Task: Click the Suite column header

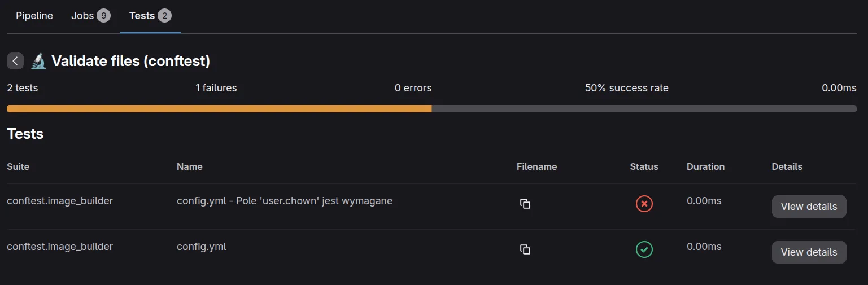Action: (18, 166)
